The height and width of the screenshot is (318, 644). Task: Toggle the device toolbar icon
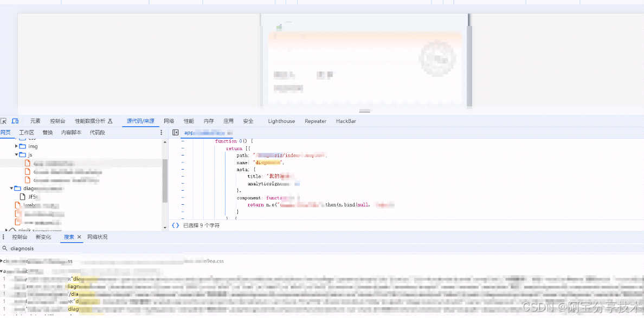[x=15, y=121]
